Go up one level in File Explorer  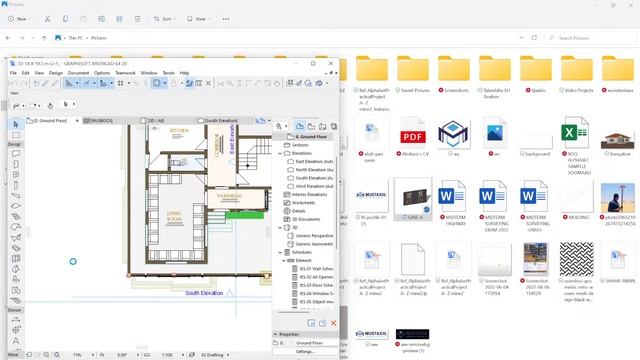coord(44,38)
